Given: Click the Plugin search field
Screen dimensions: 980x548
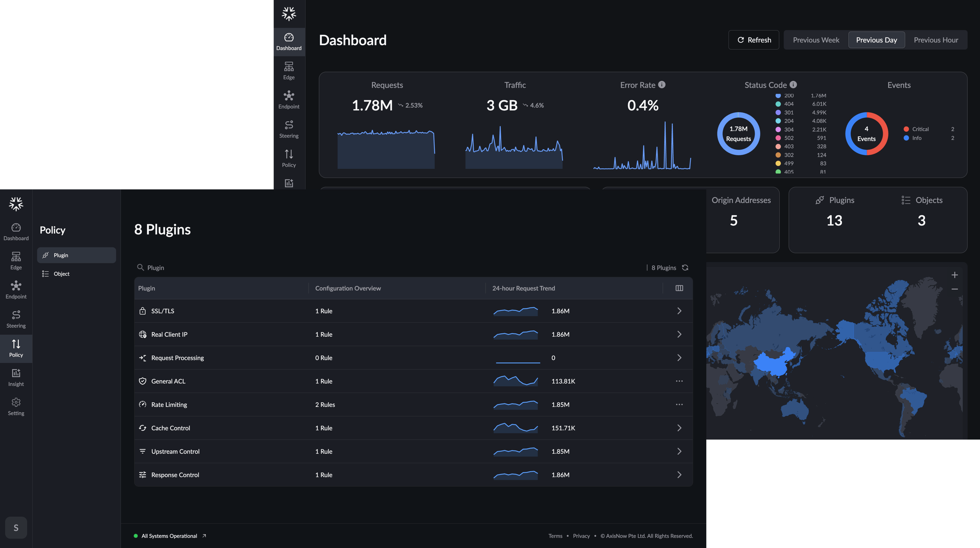Looking at the screenshot, I should click(388, 267).
